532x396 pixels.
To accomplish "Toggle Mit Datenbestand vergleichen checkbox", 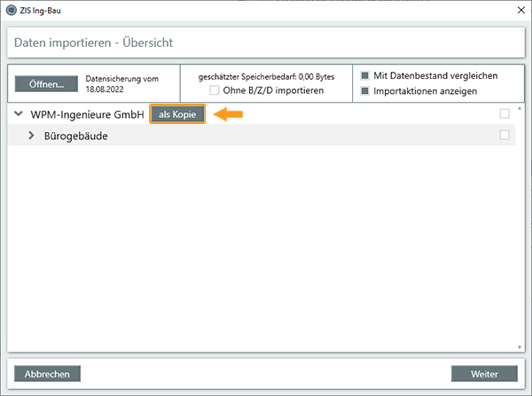I will (x=364, y=75).
